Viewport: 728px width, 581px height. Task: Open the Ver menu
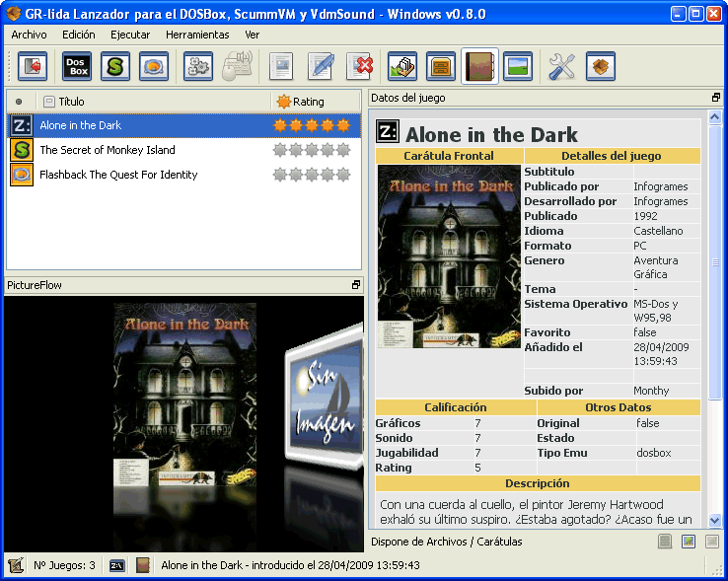coord(253,35)
